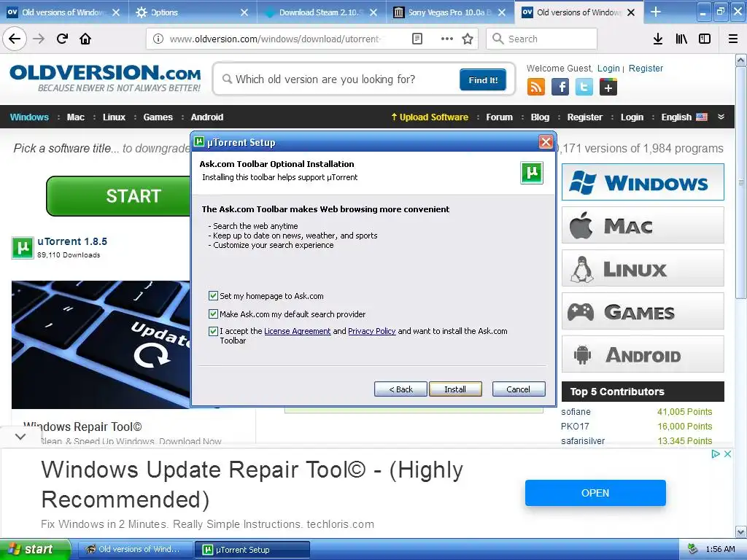Click the Register link near Welcome Guest
The height and width of the screenshot is (560, 747).
(x=646, y=68)
